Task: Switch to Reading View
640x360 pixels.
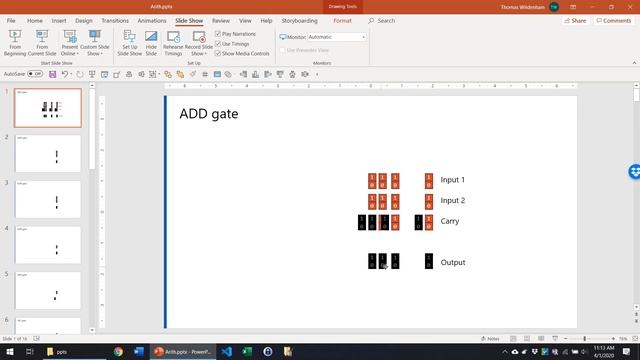Action: point(541,338)
